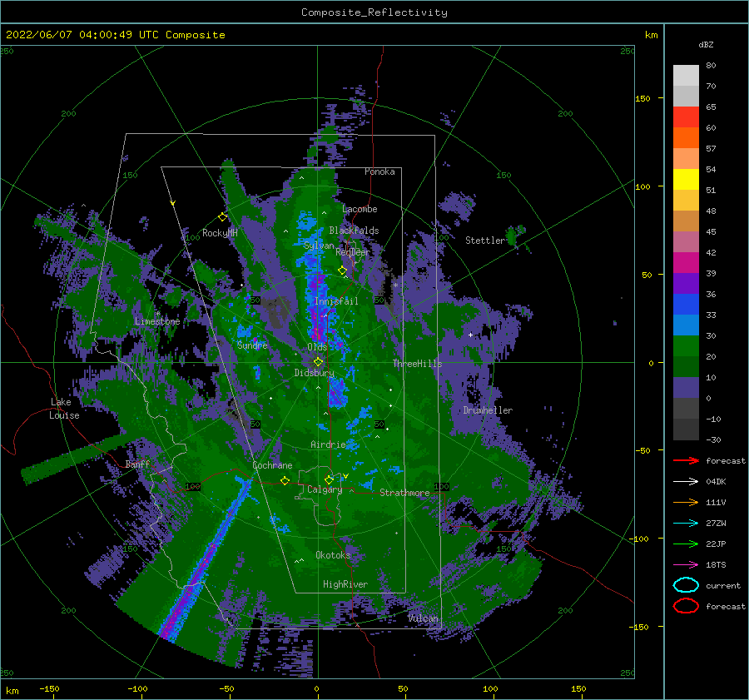Image resolution: width=749 pixels, height=700 pixels.
Task: Click the Sundre map label
Action: [252, 345]
